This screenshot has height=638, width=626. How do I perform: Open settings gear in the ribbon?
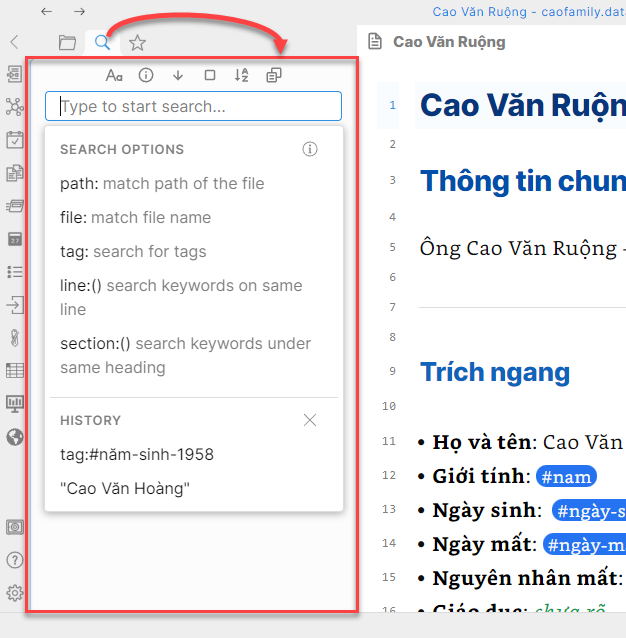tap(14, 592)
